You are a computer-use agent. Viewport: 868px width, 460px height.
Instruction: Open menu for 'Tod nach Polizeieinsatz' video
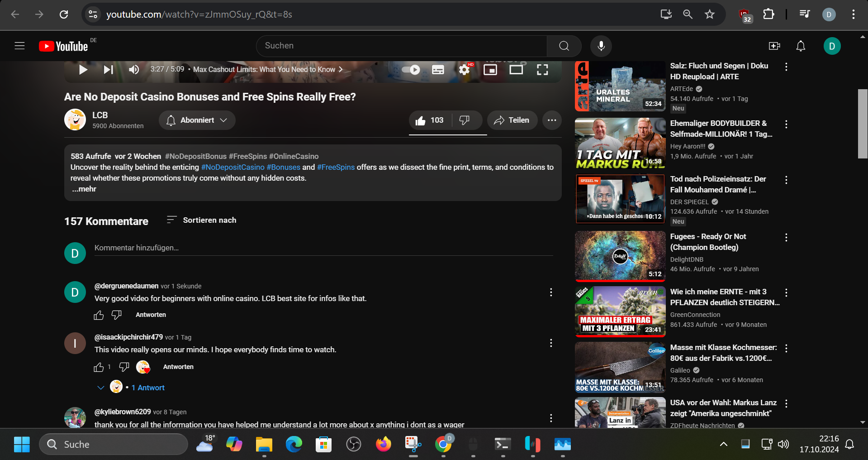point(786,180)
